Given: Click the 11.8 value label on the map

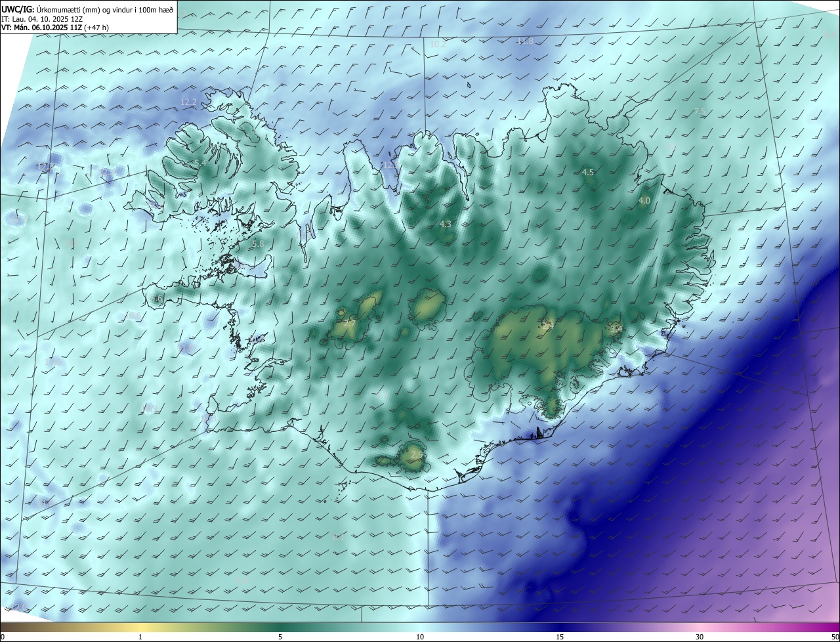Looking at the screenshot, I should 525,41.
